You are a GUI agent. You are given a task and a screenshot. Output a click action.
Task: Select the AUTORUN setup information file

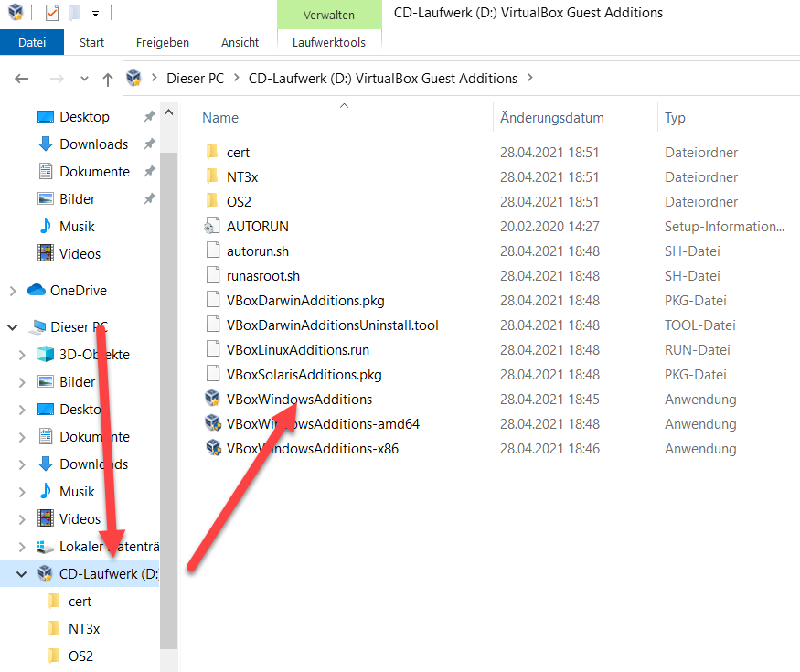click(x=258, y=226)
